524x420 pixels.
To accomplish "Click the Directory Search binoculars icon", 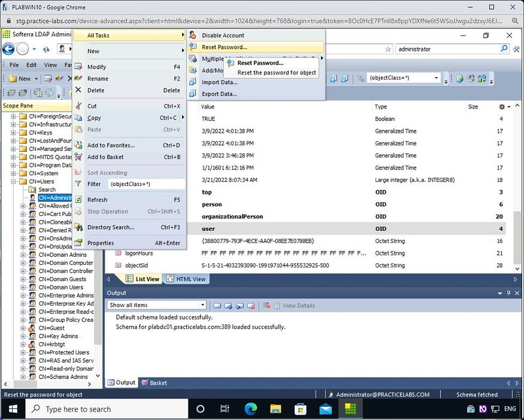I will point(78,227).
